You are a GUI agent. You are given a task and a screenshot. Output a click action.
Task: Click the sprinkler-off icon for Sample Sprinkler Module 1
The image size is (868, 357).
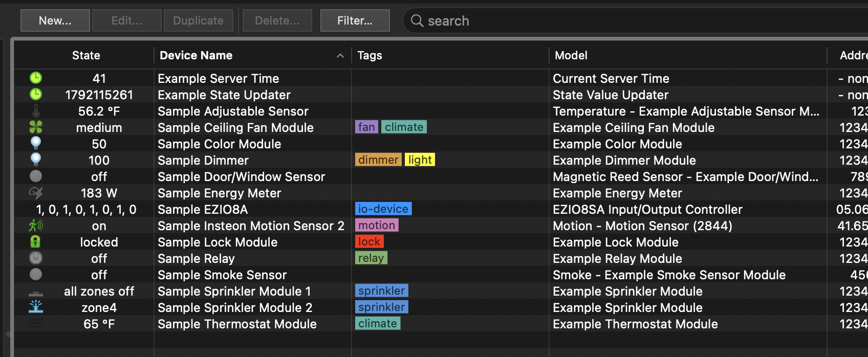pyautogui.click(x=36, y=294)
